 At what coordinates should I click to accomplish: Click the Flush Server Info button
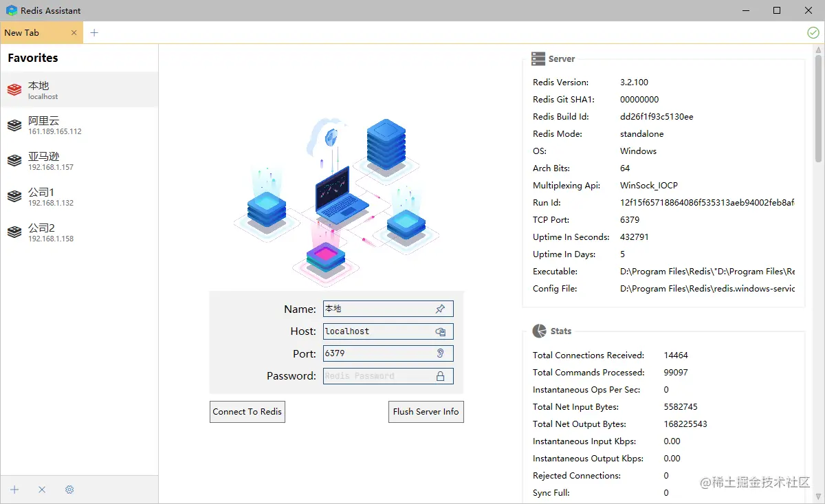coord(426,412)
